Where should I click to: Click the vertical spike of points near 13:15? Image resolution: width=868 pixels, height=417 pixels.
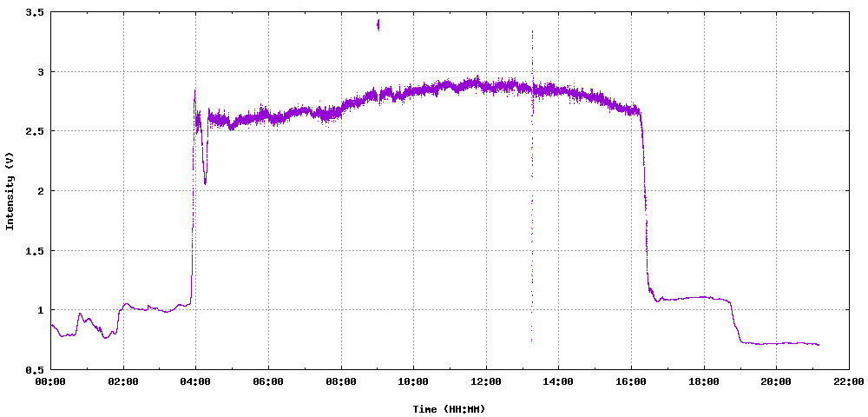point(532,186)
